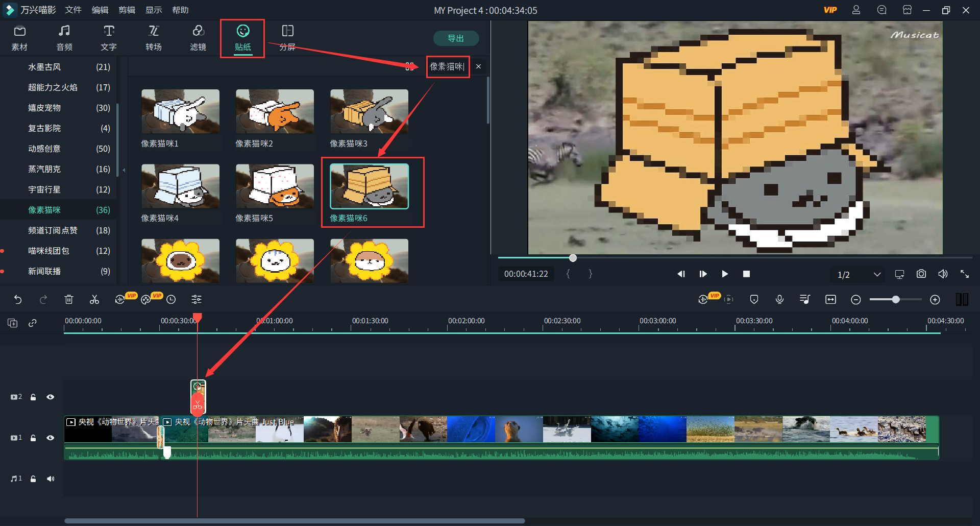
Task: Mute audio track 1 speaker icon
Action: coord(50,479)
